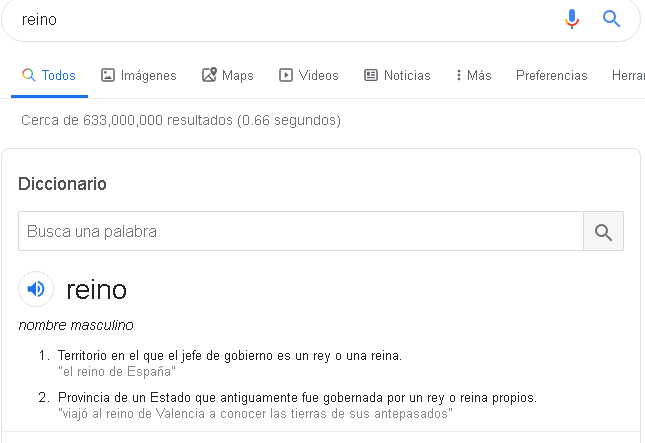Click the Diccionario heading

pyautogui.click(x=63, y=184)
